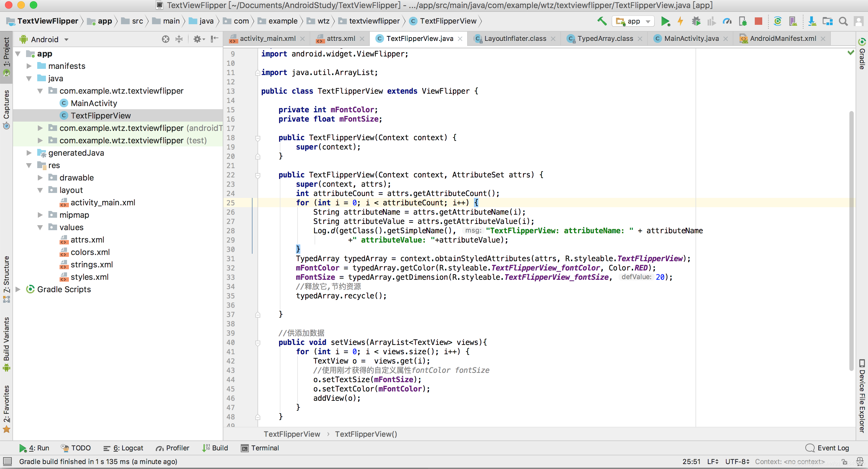Switch to the MainActivity.java editor tab
This screenshot has width=868, height=469.
coord(691,38)
